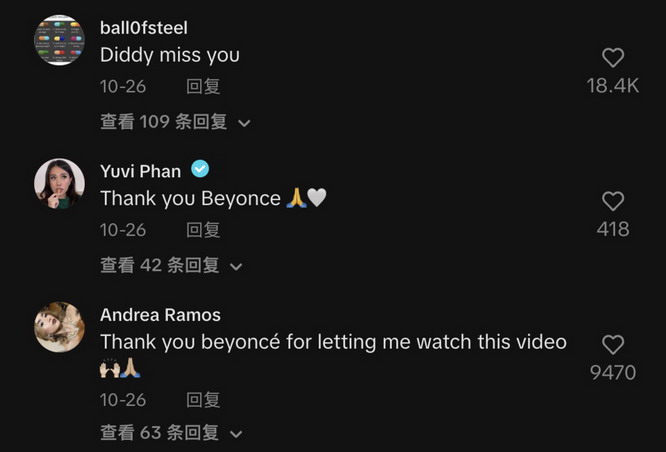
Task: Open ball0fsteel's profile picture
Action: point(59,40)
